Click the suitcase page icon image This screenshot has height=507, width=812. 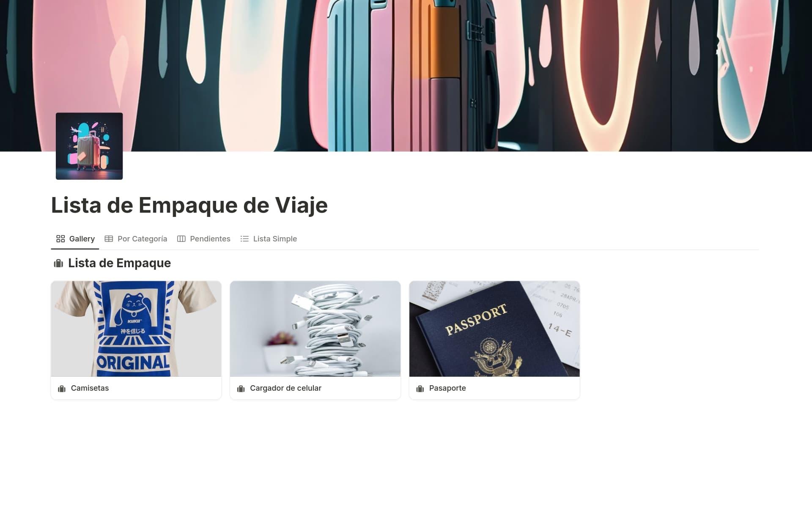89,146
